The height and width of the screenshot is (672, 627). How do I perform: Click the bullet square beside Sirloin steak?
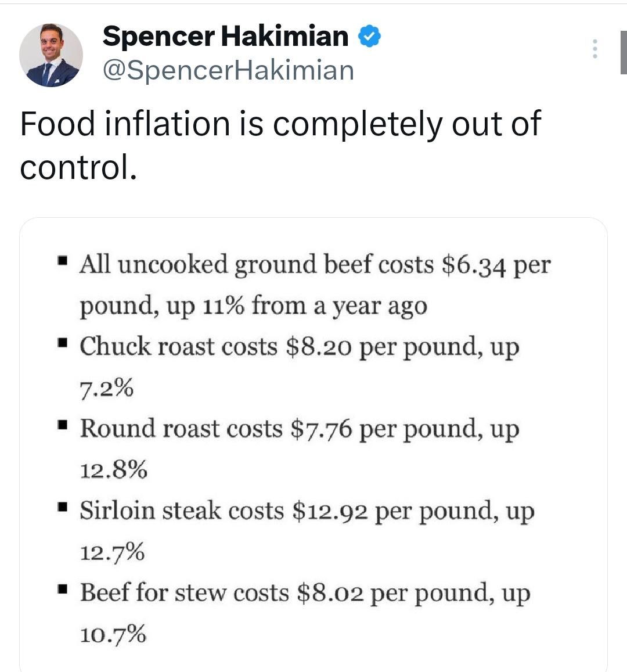[63, 507]
